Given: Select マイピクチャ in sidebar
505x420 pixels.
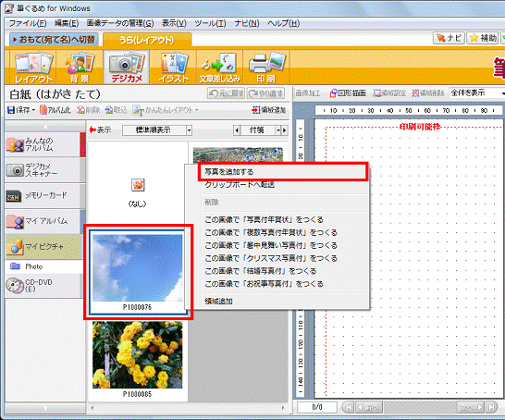Looking at the screenshot, I should (x=43, y=247).
